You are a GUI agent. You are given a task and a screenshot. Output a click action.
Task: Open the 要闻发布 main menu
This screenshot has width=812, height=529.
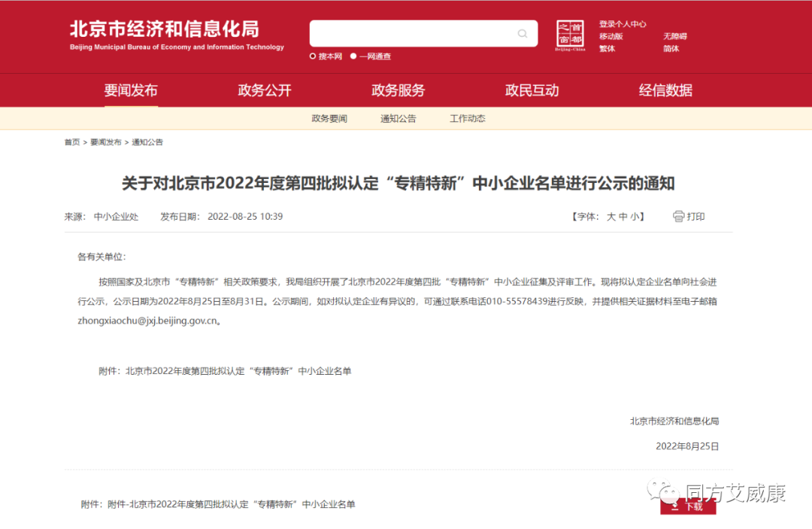(131, 90)
